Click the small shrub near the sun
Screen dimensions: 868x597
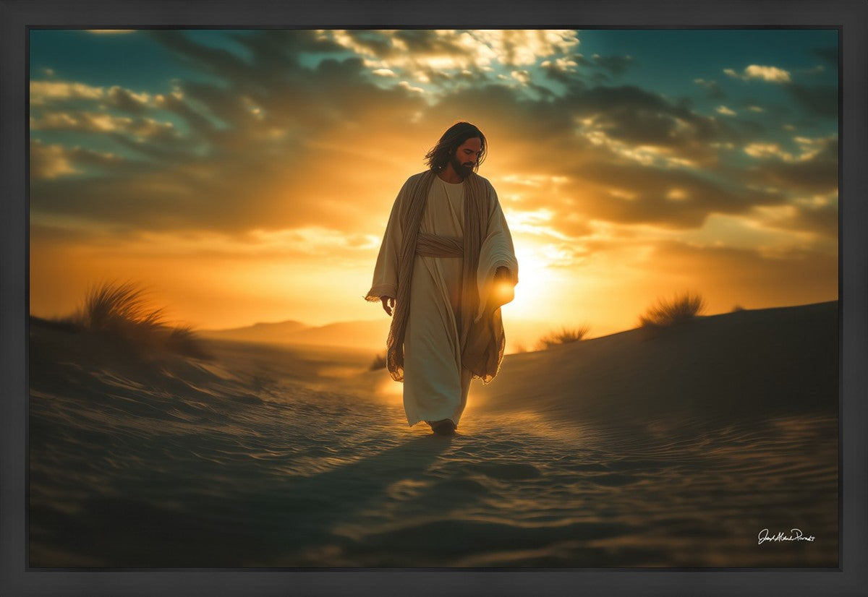(x=563, y=335)
